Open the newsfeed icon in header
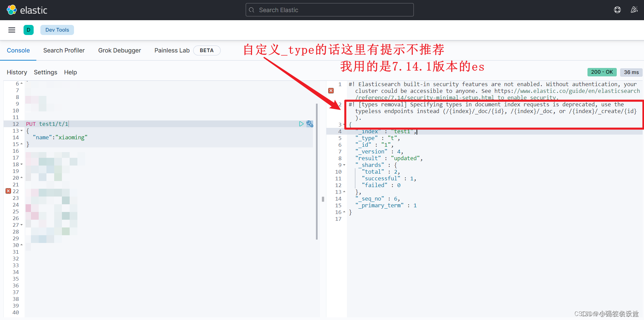644x320 pixels. tap(634, 10)
